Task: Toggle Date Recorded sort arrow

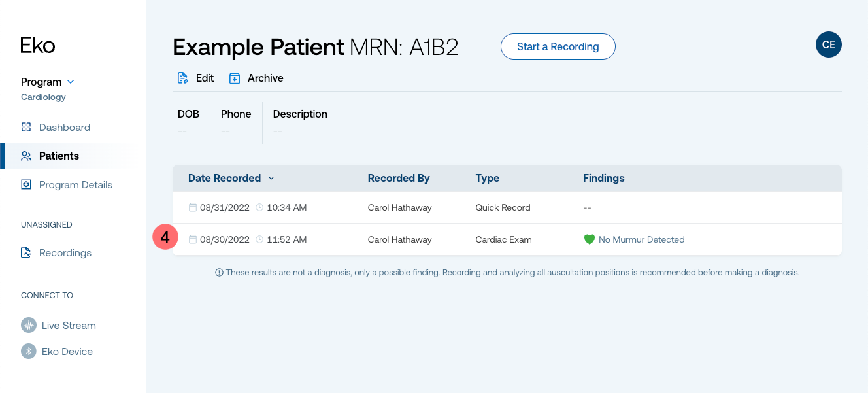Action: [271, 178]
